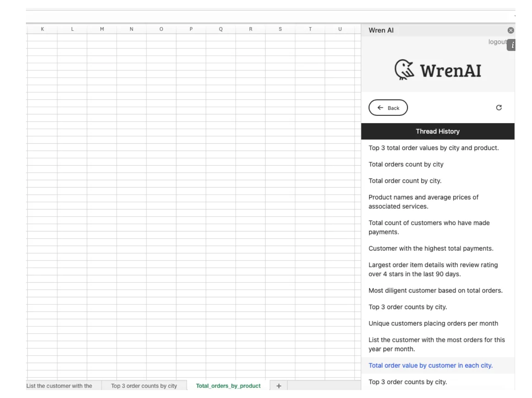The width and height of the screenshot is (532, 398).
Task: Select column S header
Action: click(280, 29)
